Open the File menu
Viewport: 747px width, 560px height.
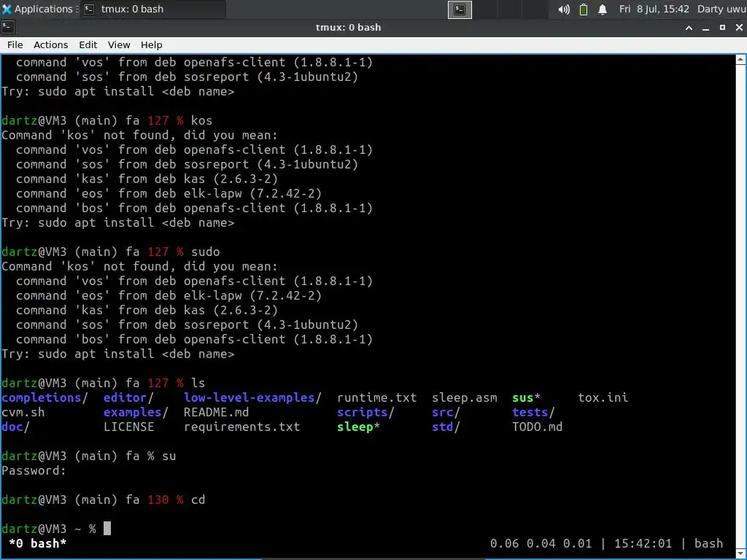[x=15, y=44]
